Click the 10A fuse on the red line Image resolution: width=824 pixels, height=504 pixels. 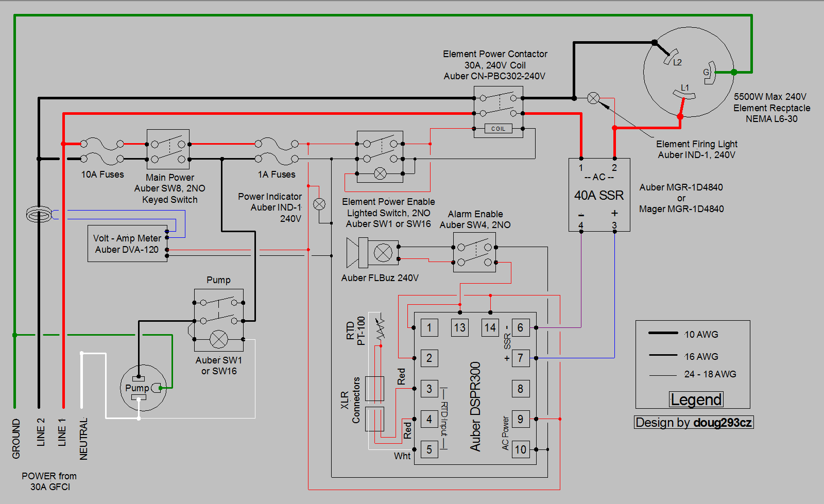102,144
